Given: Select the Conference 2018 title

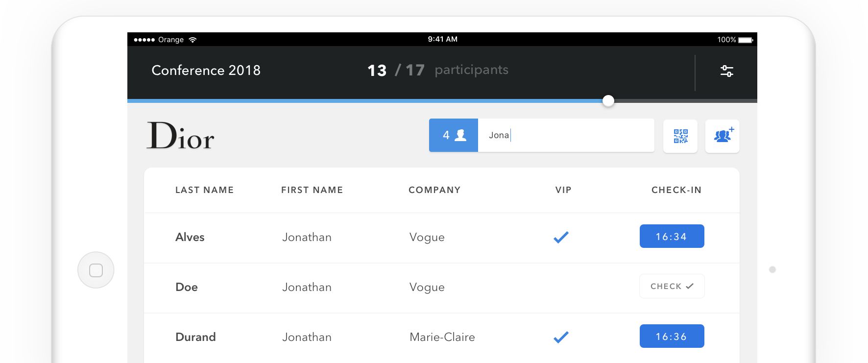Looking at the screenshot, I should click(206, 71).
